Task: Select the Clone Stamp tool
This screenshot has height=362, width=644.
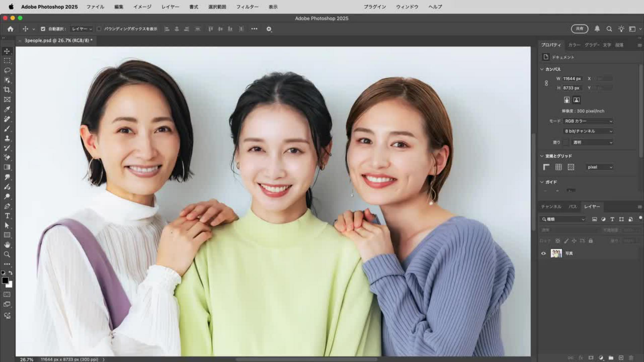Action: point(7,138)
